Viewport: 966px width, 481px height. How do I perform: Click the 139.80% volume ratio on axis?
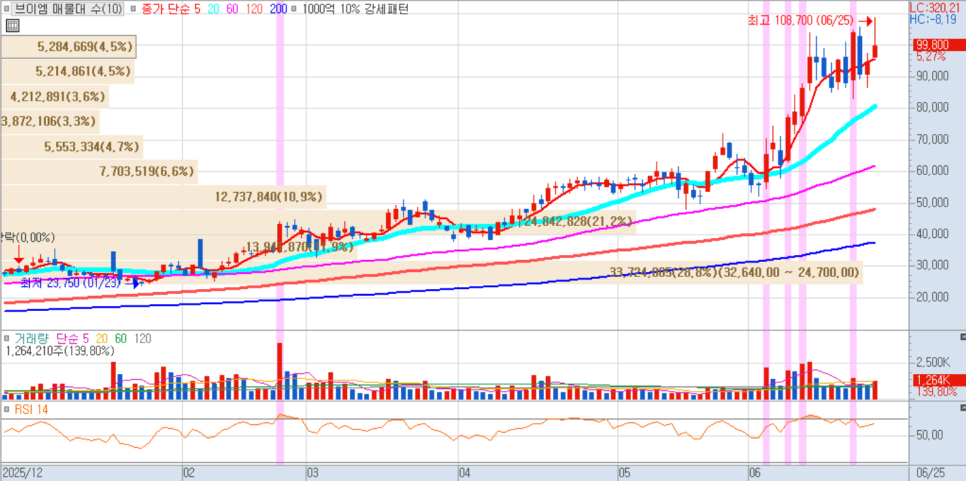(x=936, y=391)
